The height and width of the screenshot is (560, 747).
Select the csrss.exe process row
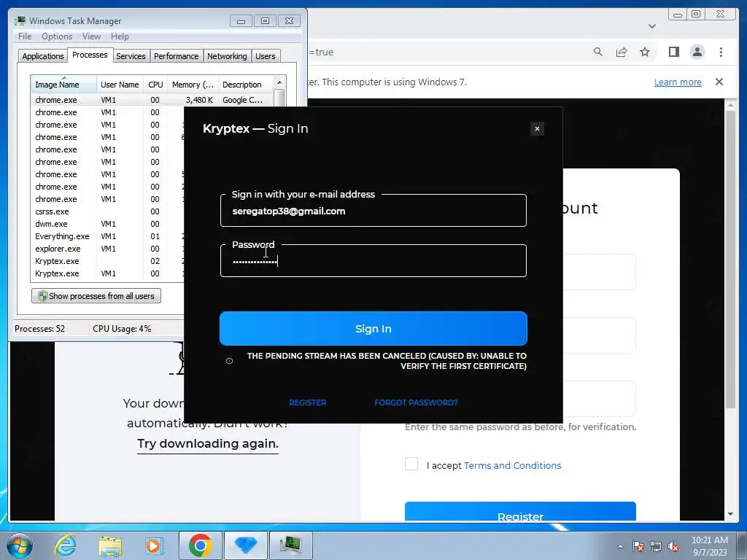(x=107, y=211)
